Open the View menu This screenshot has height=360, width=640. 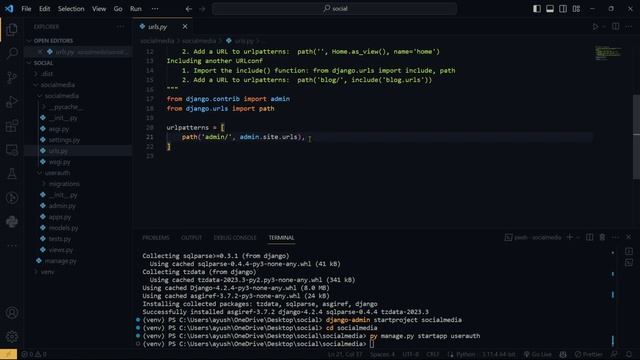(x=99, y=9)
